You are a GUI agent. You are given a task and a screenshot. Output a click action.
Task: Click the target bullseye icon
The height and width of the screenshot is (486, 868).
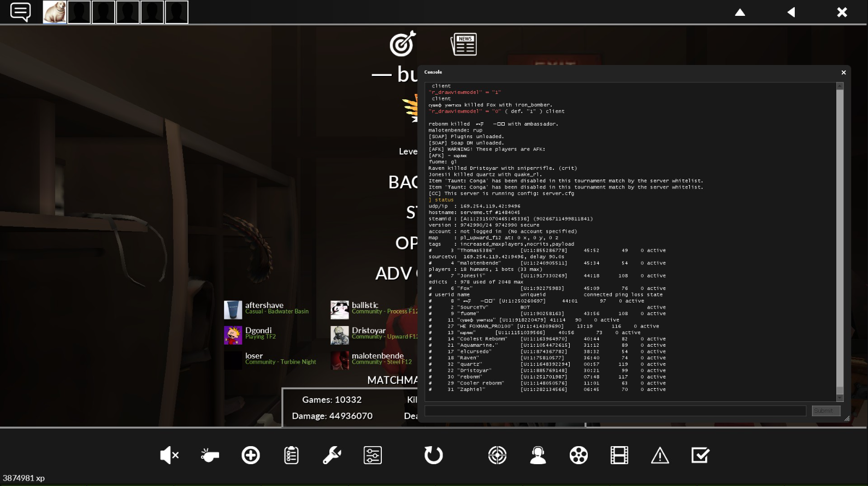(x=403, y=44)
